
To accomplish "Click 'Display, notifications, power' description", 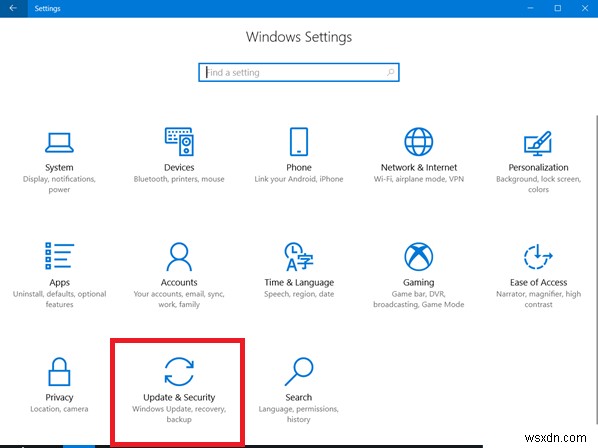I will [x=59, y=184].
